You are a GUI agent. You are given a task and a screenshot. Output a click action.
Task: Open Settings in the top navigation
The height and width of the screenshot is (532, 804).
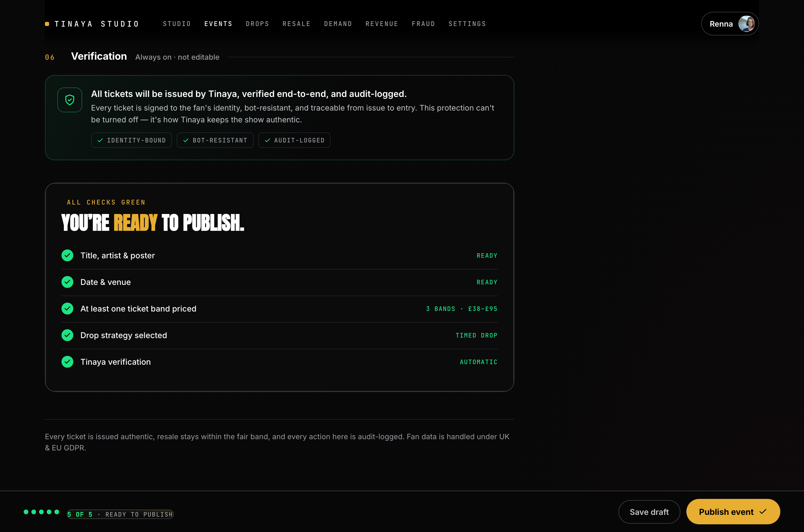[x=467, y=24]
